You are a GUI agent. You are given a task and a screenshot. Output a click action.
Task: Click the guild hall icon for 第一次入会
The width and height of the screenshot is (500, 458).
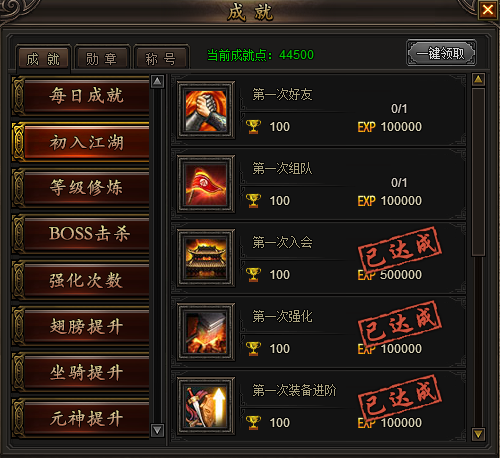click(206, 258)
